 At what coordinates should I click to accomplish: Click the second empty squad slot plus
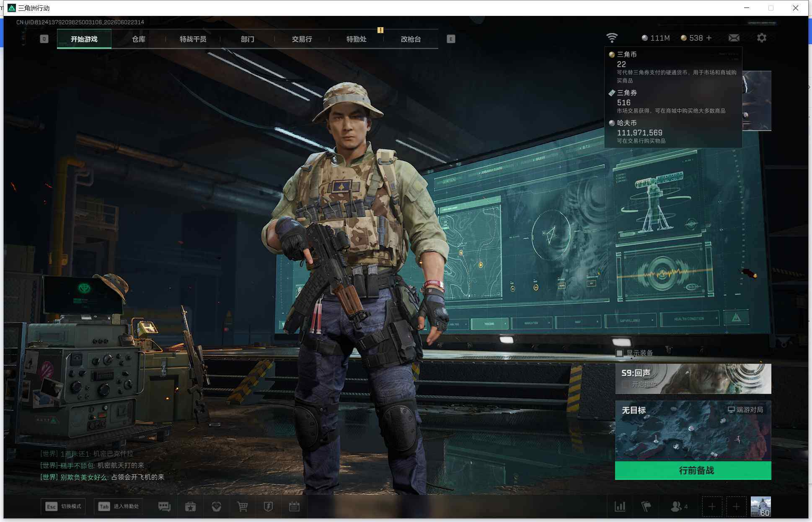click(x=736, y=507)
